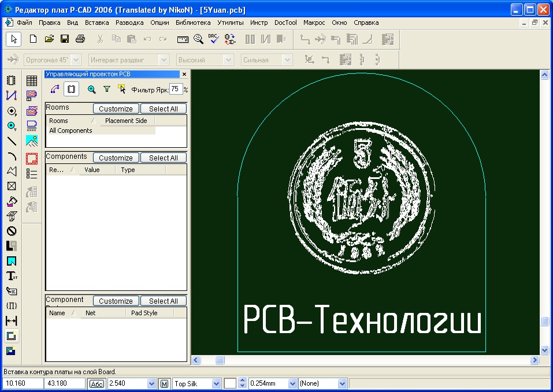The width and height of the screenshot is (553, 392).
Task: Click the ruler measure tool
Action: (x=183, y=39)
